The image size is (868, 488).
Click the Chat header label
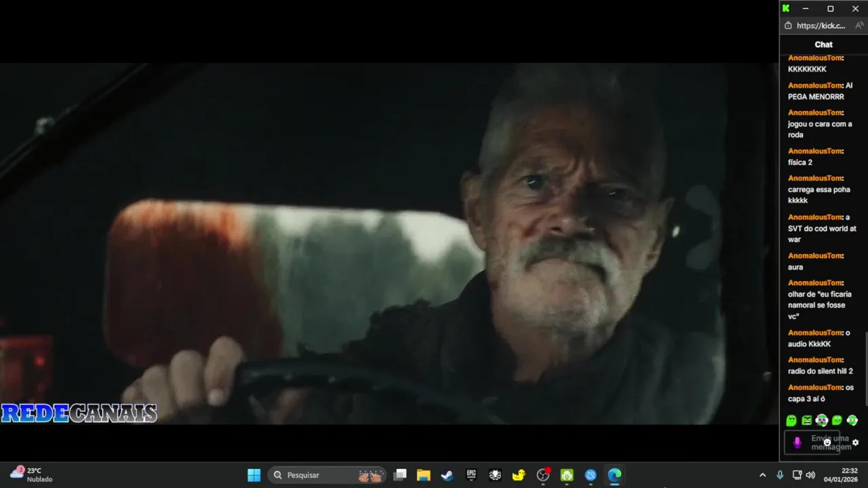click(823, 45)
